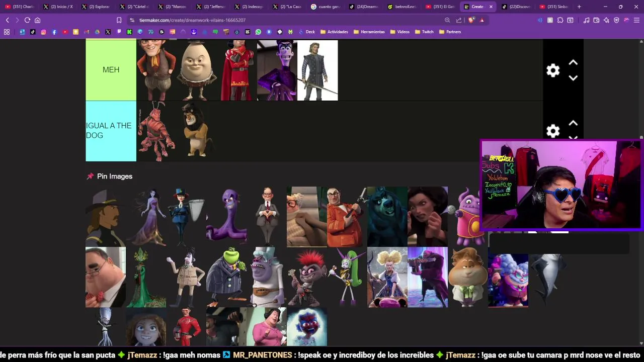Open browser home page
644x362 pixels.
coord(37,20)
